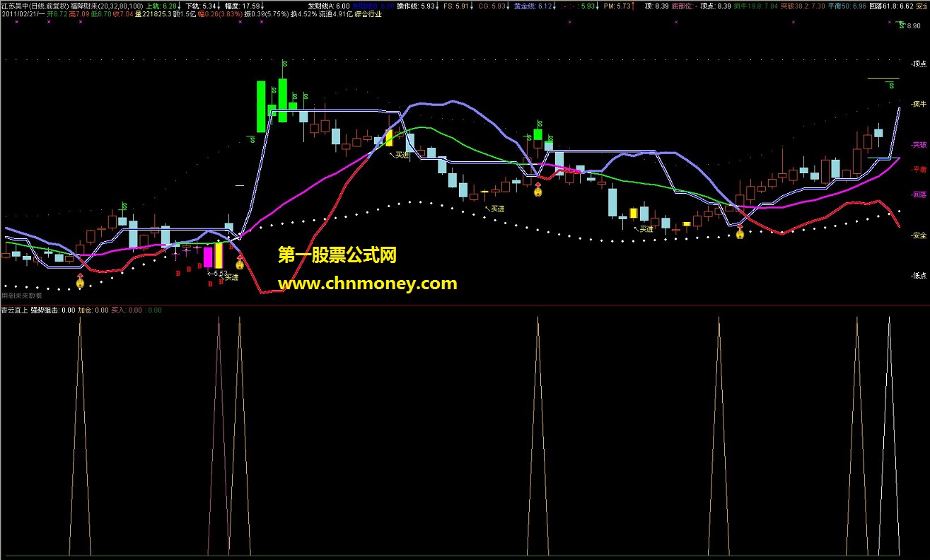Screen dimensions: 930x560
Task: Click the 低点 level label on right axis
Action: click(919, 276)
